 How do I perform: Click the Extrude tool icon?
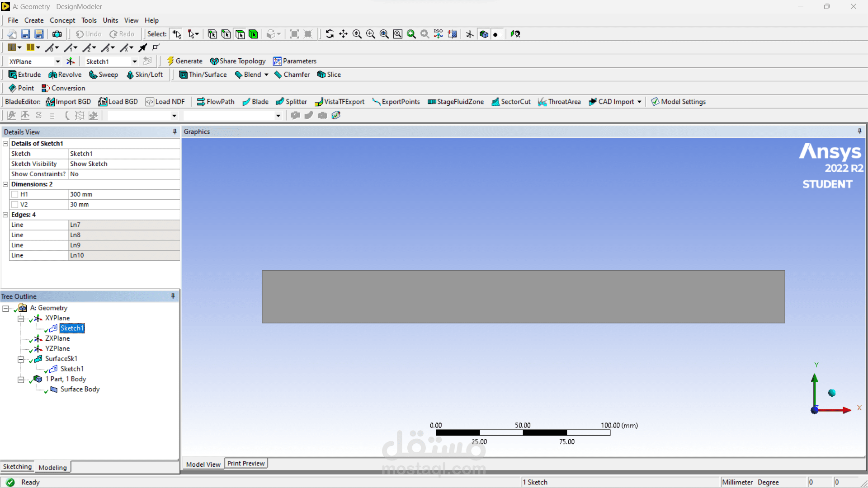13,75
